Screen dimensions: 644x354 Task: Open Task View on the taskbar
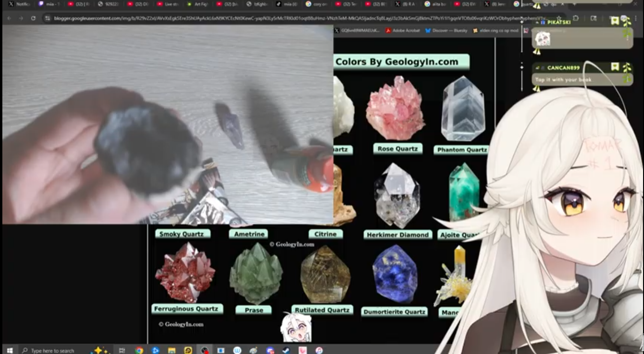122,350
